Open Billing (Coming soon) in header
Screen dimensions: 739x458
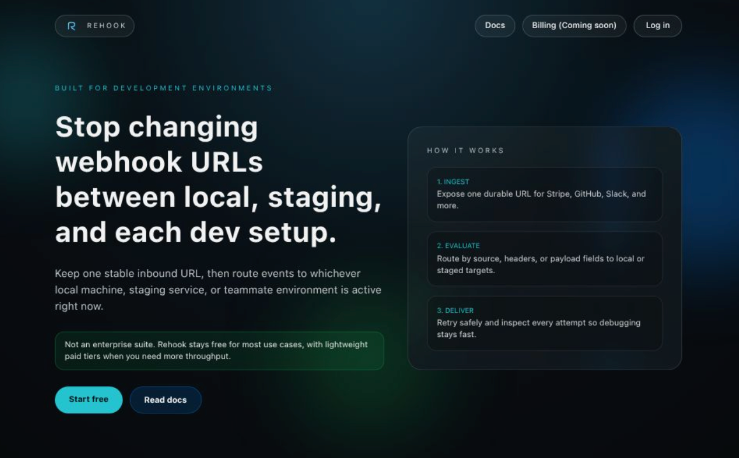(574, 25)
